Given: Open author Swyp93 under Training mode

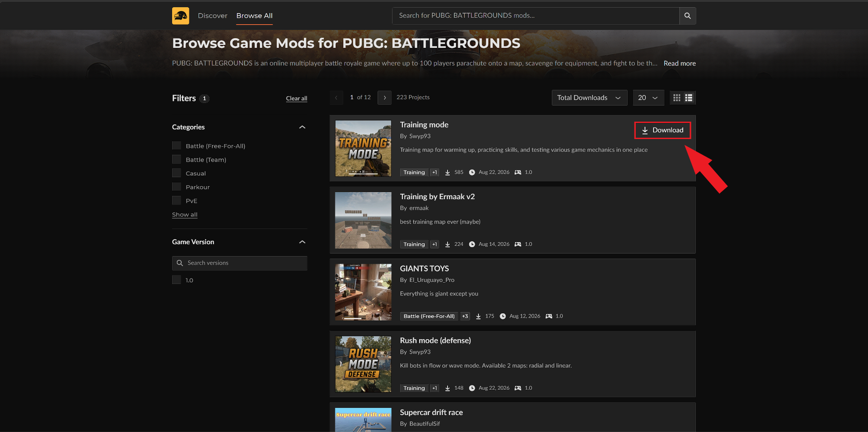Looking at the screenshot, I should tap(420, 136).
